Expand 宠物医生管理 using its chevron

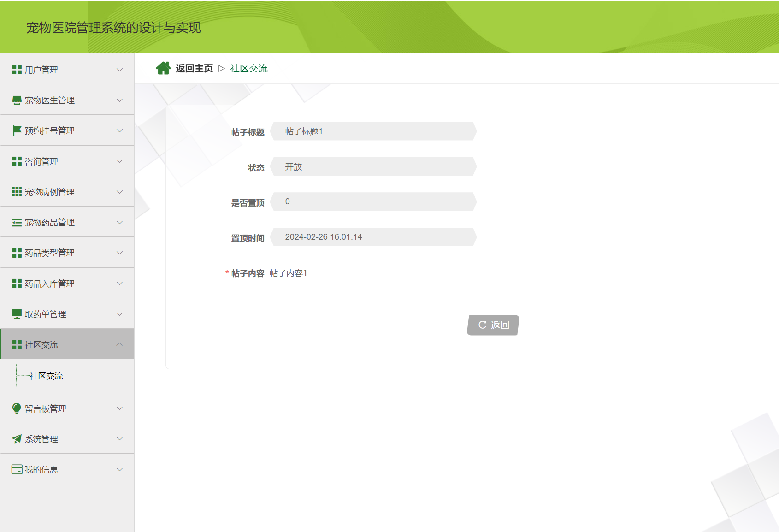[120, 100]
